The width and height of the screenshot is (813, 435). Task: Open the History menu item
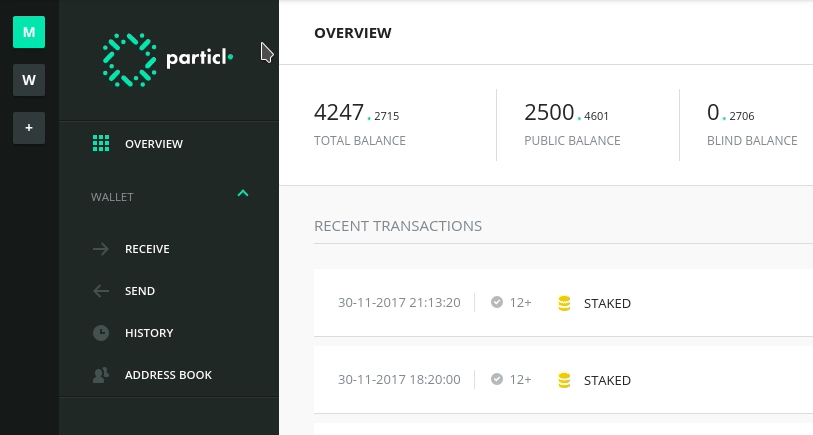(x=169, y=333)
